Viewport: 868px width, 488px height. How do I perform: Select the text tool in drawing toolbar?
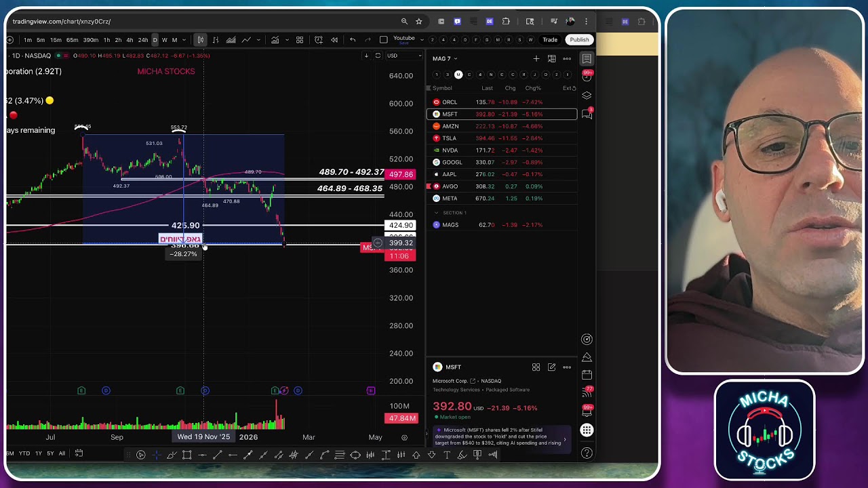click(x=447, y=455)
